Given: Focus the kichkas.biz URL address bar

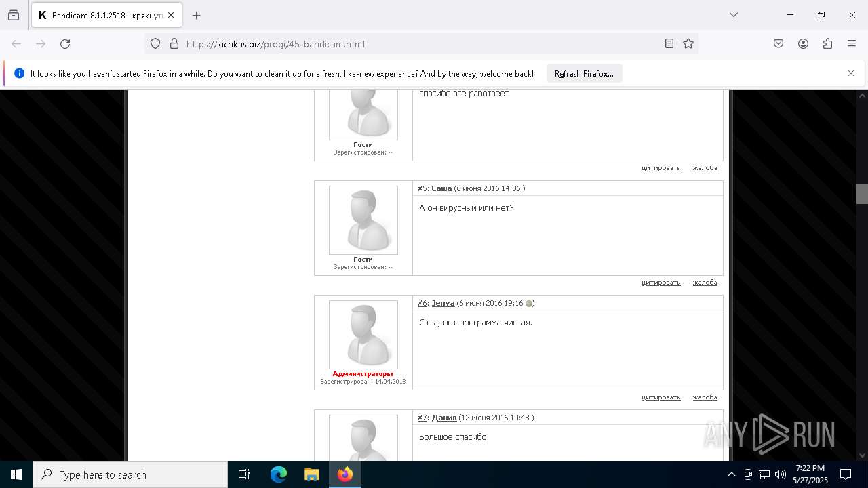Looking at the screenshot, I should pyautogui.click(x=420, y=44).
